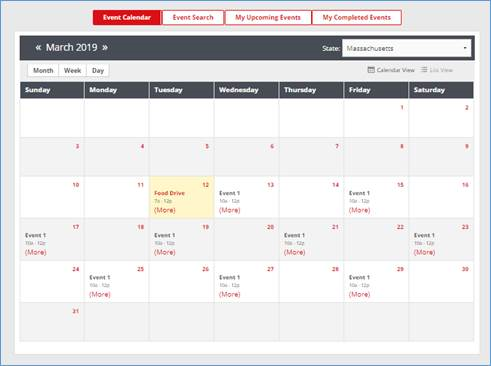Select date number 1 on Friday
Image resolution: width=491 pixels, height=366 pixels.
[402, 107]
